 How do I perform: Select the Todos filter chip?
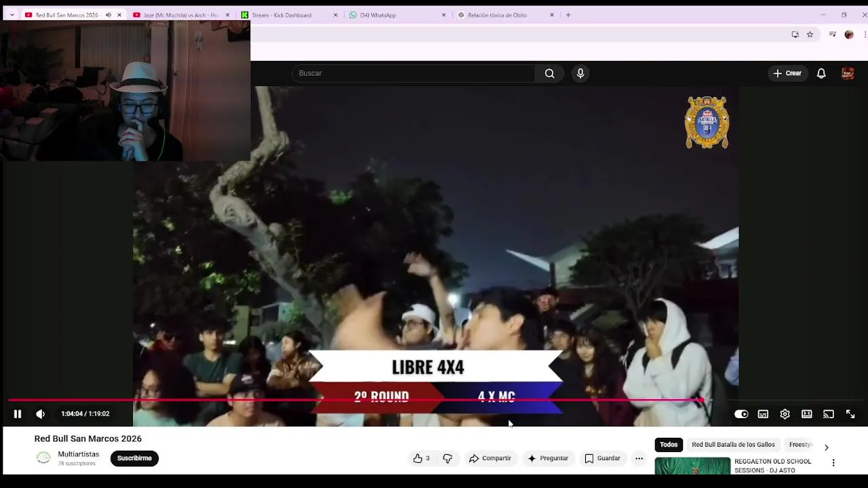(x=669, y=445)
